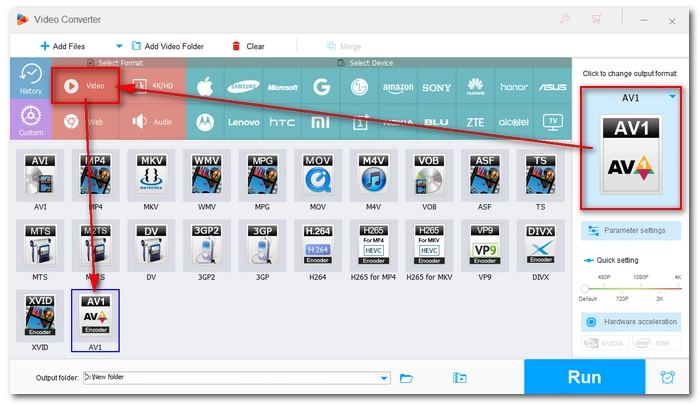This screenshot has height=405, width=700.
Task: Switch to the Web format tab
Action: [85, 122]
